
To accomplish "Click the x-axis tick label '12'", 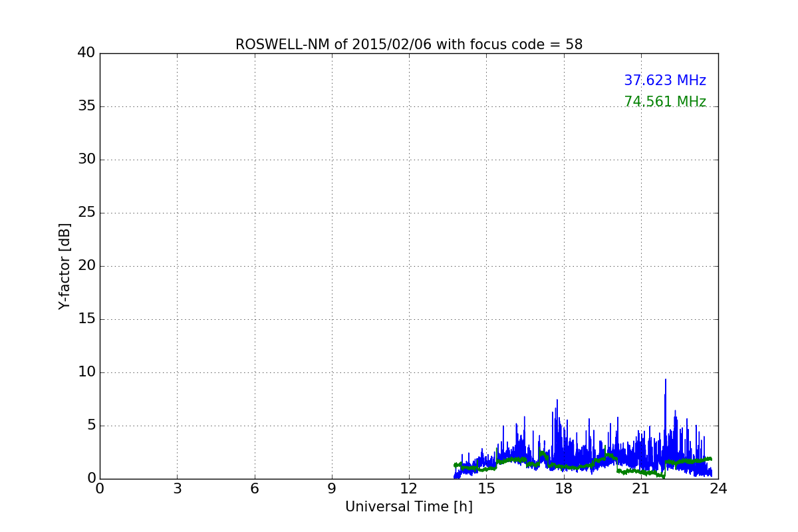I will click(409, 489).
